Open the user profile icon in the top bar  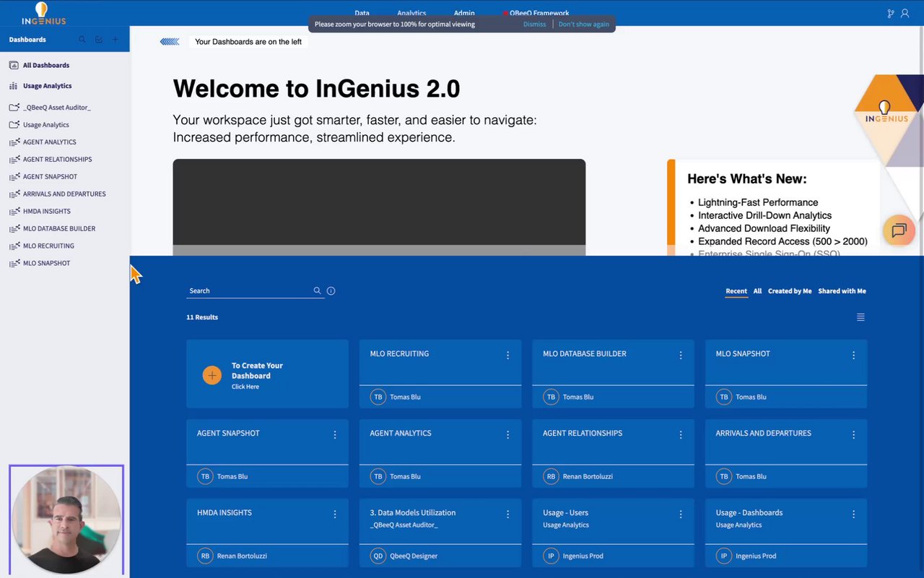coord(905,13)
